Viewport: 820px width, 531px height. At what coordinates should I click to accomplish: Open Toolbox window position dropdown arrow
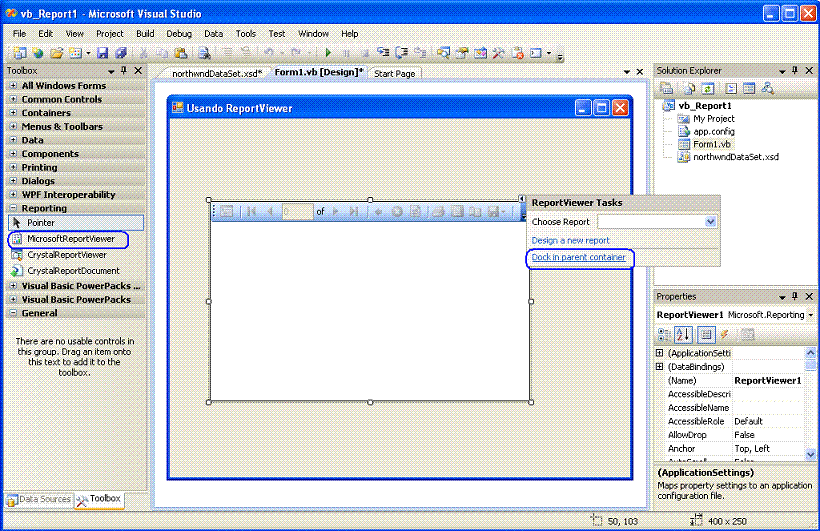pos(111,71)
